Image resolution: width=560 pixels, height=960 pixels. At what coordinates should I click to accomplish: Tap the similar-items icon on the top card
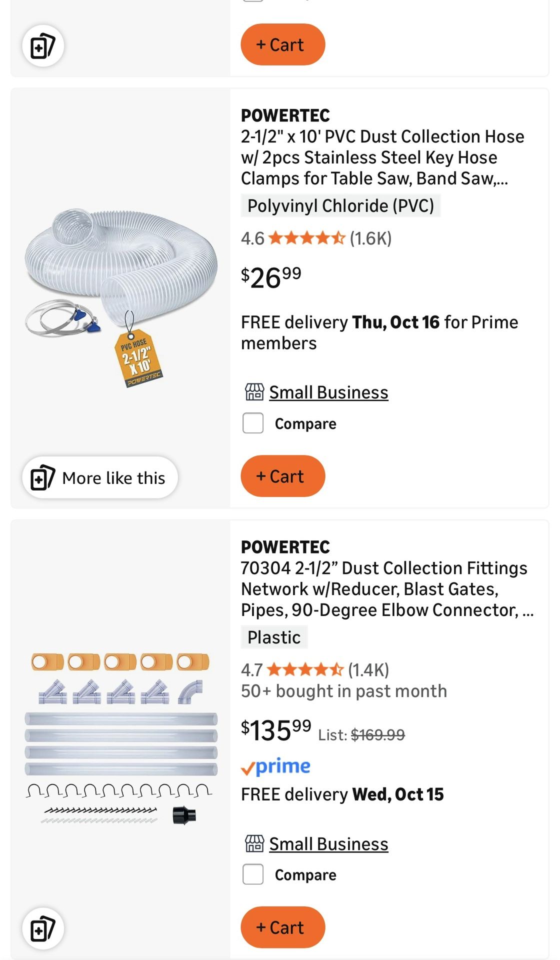tap(42, 46)
